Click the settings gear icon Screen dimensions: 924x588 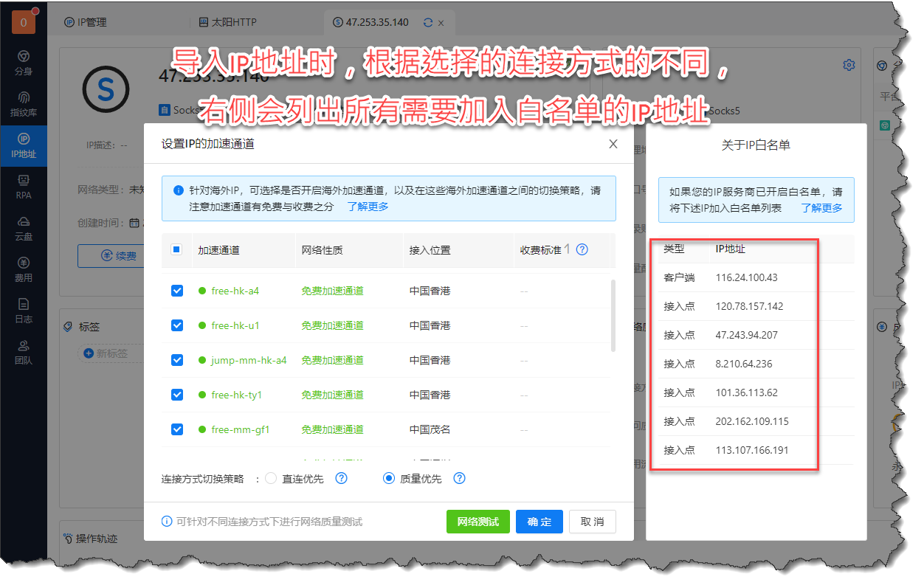point(849,65)
